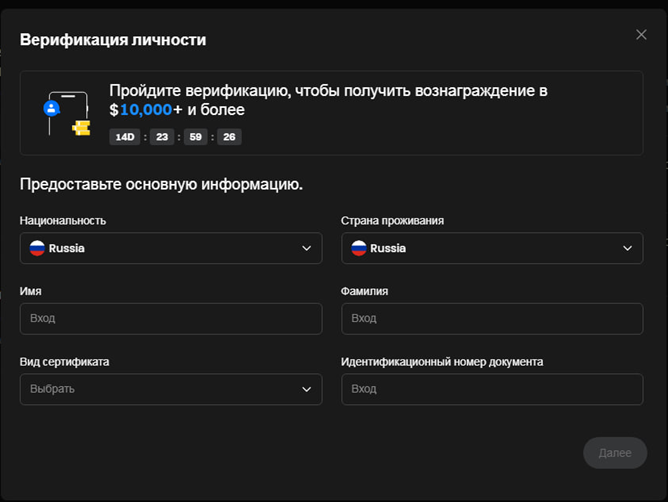Expand the Национальность dropdown arrow
The image size is (668, 502).
(x=307, y=249)
